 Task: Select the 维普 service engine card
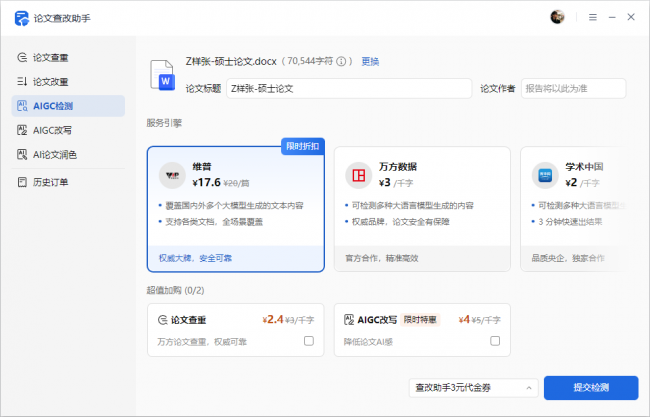235,208
